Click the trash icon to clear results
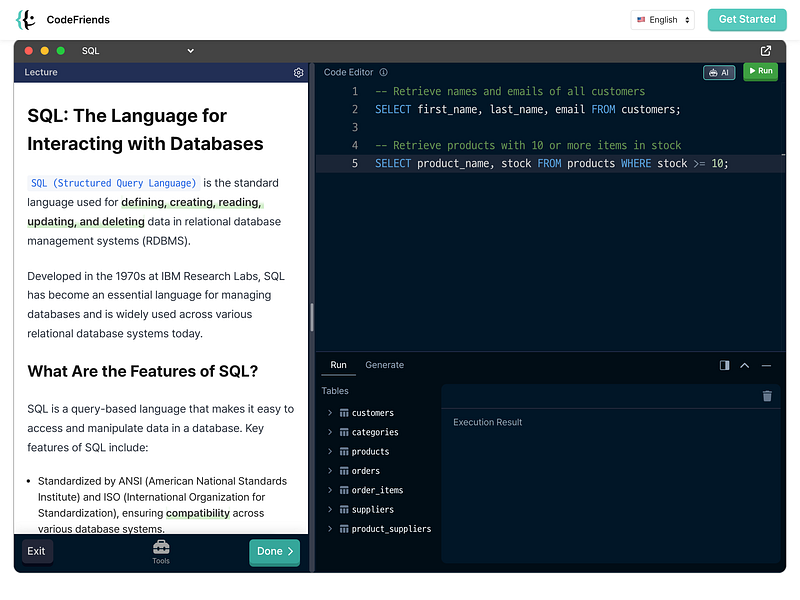The height and width of the screenshot is (600, 800). click(767, 396)
